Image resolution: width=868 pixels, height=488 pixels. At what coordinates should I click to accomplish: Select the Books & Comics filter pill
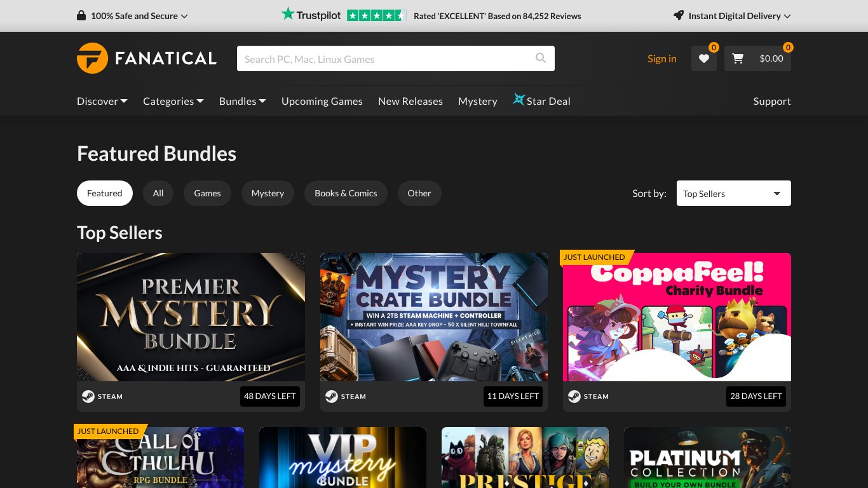[x=346, y=193]
